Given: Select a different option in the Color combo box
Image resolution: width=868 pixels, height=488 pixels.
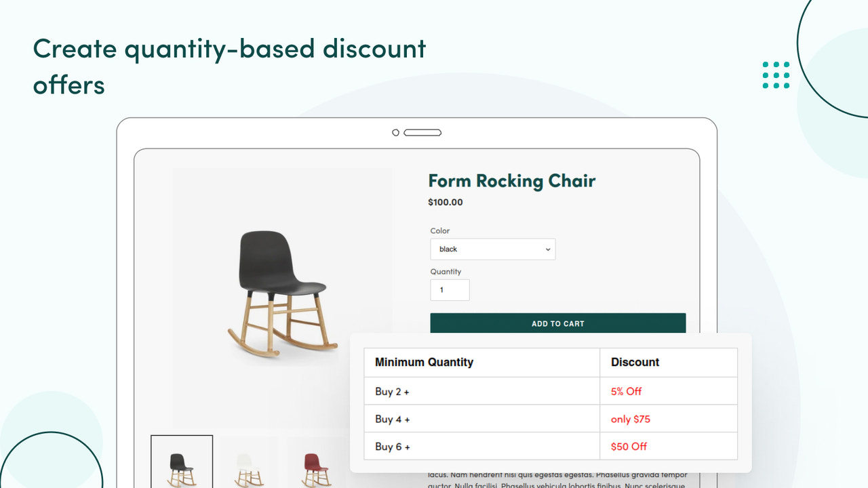Looking at the screenshot, I should click(492, 249).
